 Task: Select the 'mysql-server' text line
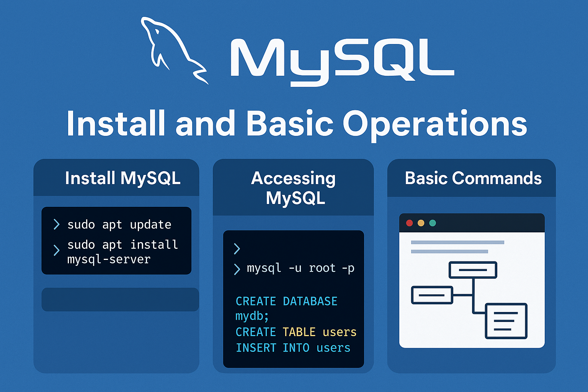[x=109, y=260]
